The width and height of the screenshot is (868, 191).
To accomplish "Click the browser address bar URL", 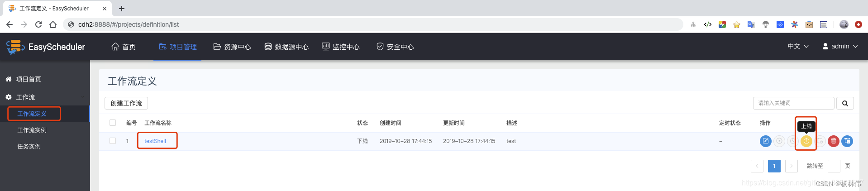I will (129, 24).
